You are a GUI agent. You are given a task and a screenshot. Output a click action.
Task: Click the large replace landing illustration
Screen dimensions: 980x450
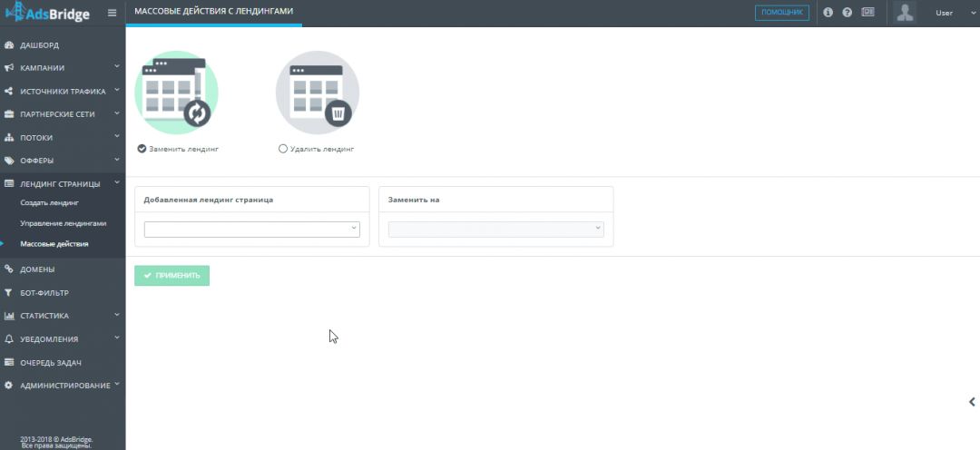pos(176,93)
